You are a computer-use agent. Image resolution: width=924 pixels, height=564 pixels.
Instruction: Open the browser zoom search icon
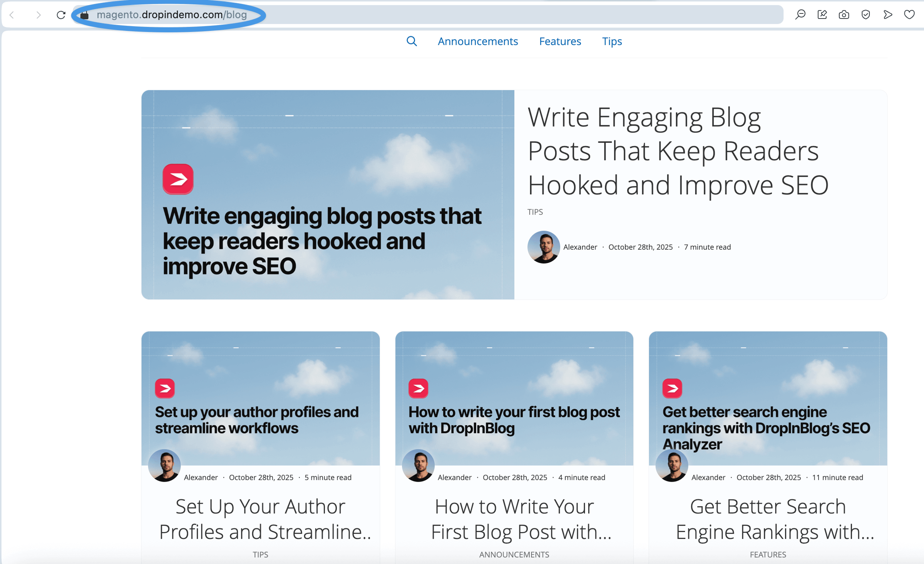800,15
